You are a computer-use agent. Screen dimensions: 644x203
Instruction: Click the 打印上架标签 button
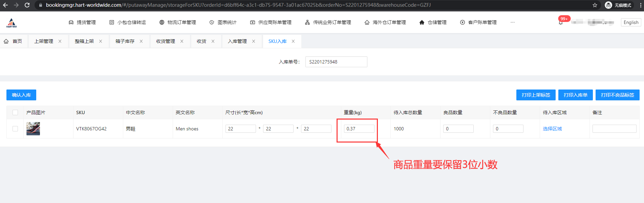click(536, 95)
